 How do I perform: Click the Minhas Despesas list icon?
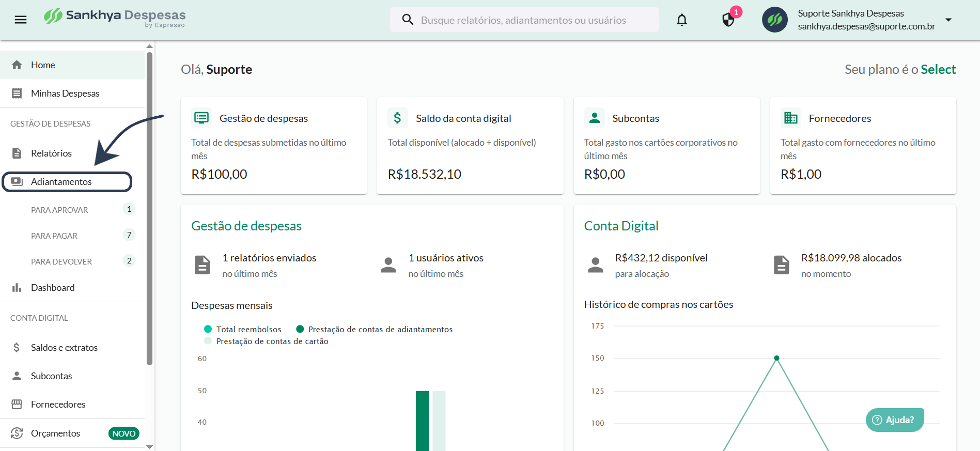coord(17,93)
